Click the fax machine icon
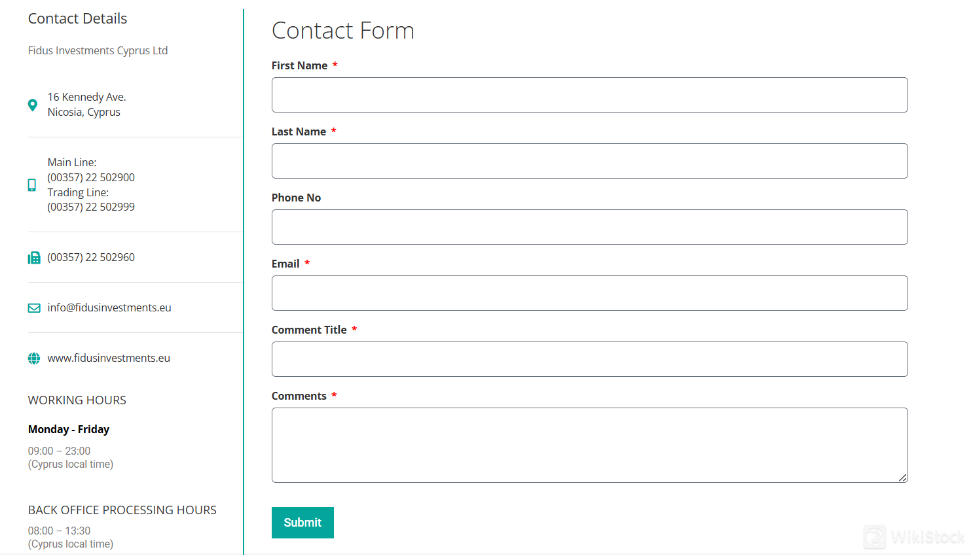This screenshot has height=560, width=971. pyautogui.click(x=34, y=258)
